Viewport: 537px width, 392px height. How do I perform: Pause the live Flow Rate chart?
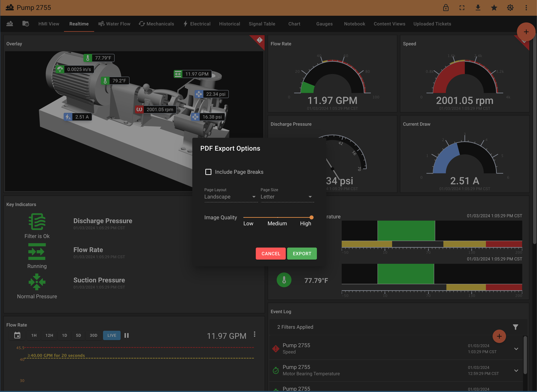126,335
